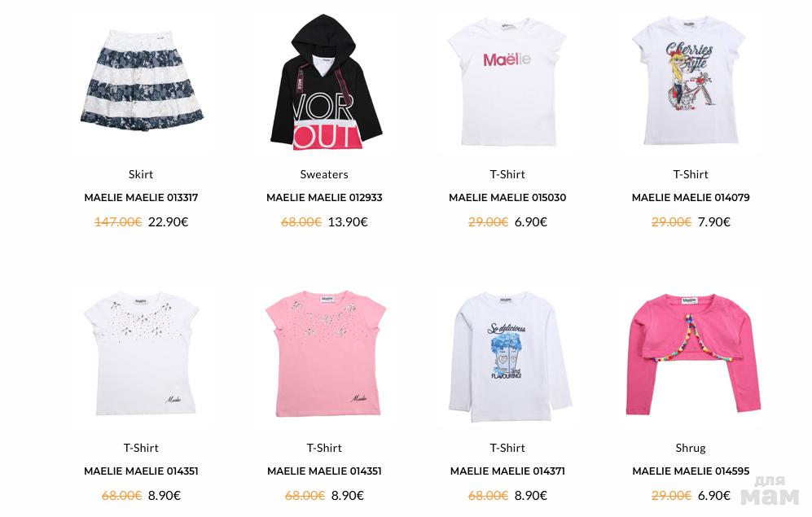Open the MAELIE MAELIE 015030 product link
The height and width of the screenshot is (517, 812).
tap(507, 198)
